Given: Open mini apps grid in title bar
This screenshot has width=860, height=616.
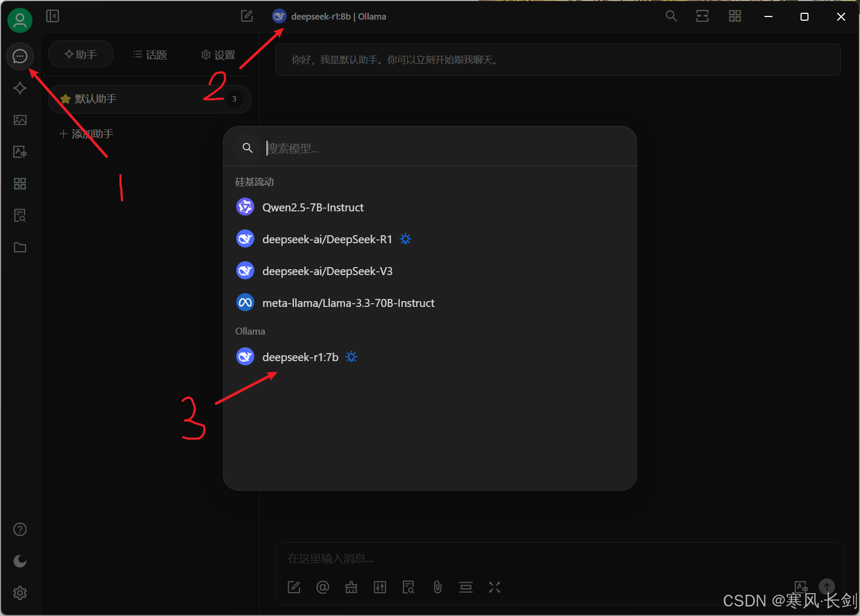Looking at the screenshot, I should [x=735, y=16].
